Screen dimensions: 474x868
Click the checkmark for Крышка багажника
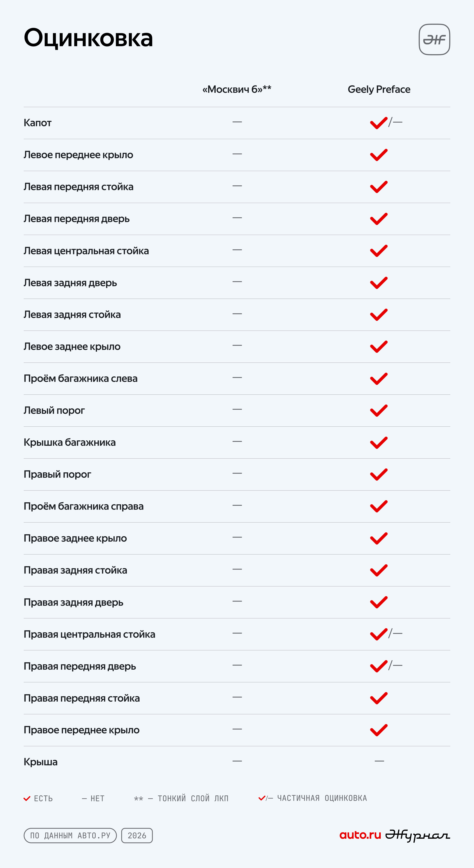[x=379, y=442]
